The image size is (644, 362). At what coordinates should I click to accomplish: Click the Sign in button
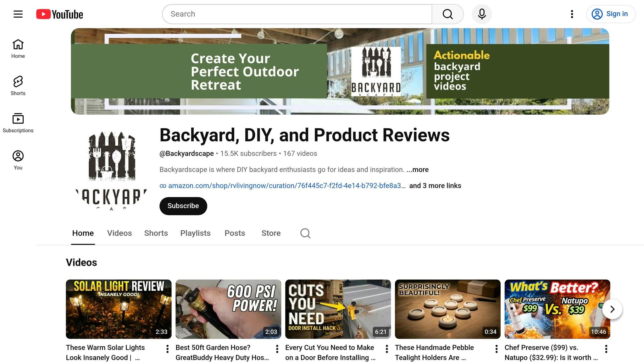pyautogui.click(x=611, y=14)
